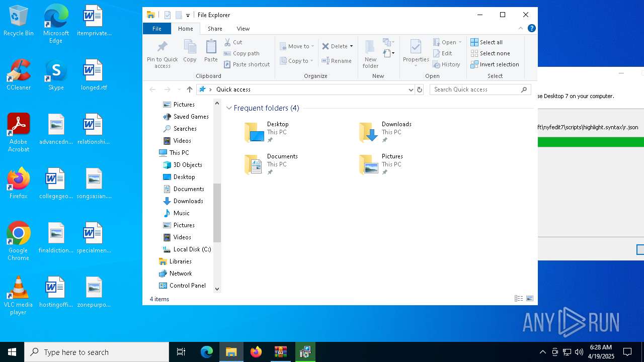Image resolution: width=644 pixels, height=362 pixels.
Task: Choose Copy path in ribbon
Action: coord(242,53)
